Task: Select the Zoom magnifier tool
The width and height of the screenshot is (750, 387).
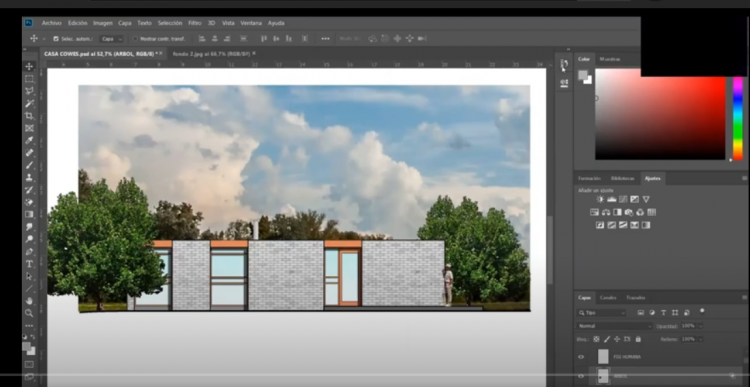Action: (29, 313)
